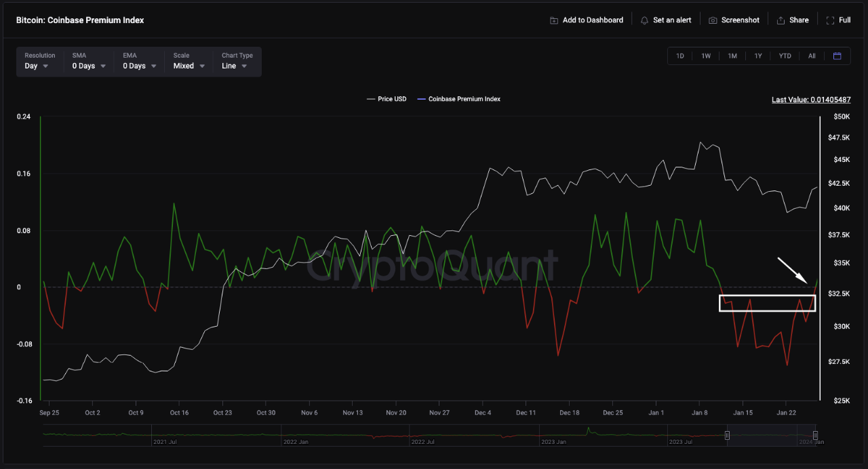Expand the EMA 0 Days dropdown
The width and height of the screenshot is (868, 469).
tap(139, 66)
